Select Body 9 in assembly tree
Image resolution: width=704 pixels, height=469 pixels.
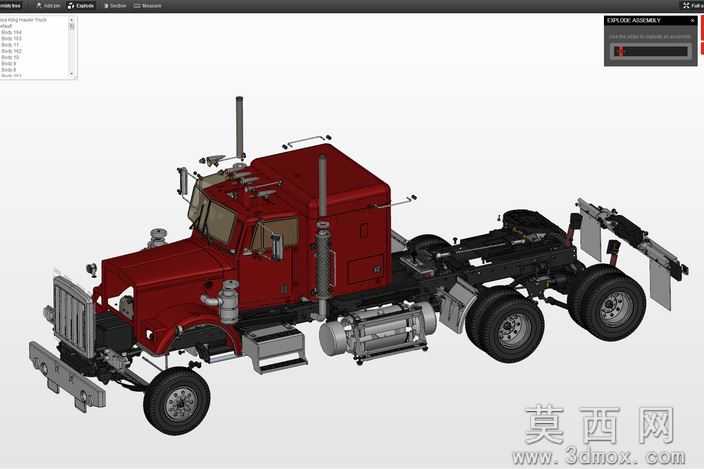point(9,64)
